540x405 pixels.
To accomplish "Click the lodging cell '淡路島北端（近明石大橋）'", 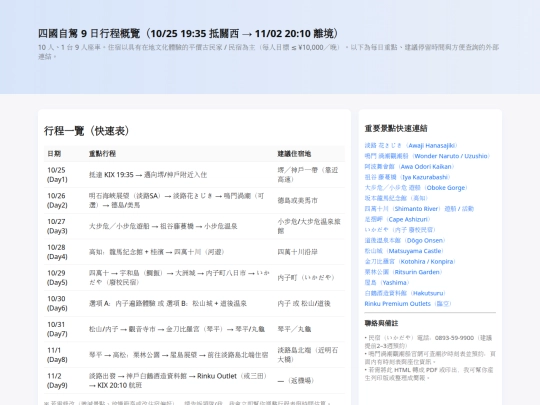I will pyautogui.click(x=308, y=355).
